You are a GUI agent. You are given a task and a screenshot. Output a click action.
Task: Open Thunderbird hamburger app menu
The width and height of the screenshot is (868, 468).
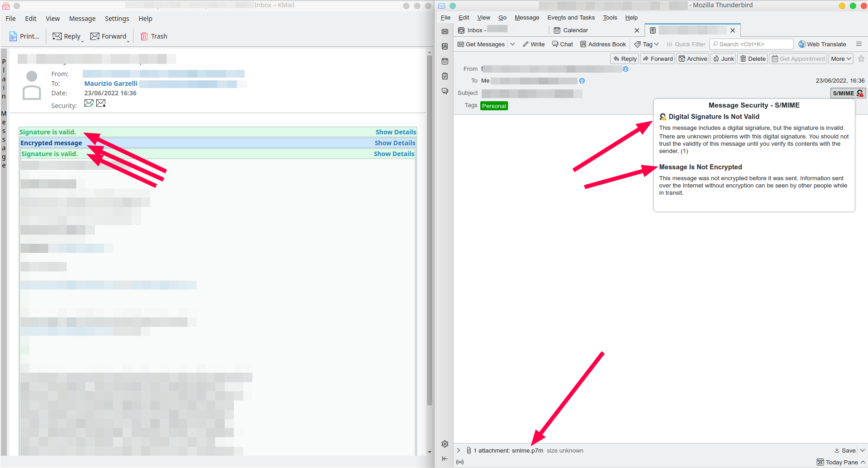[x=859, y=44]
